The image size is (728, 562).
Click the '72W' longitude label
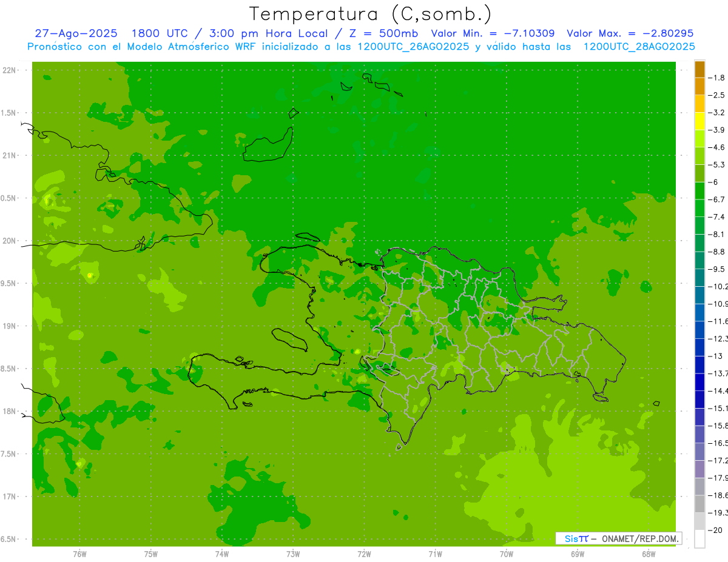click(x=364, y=554)
